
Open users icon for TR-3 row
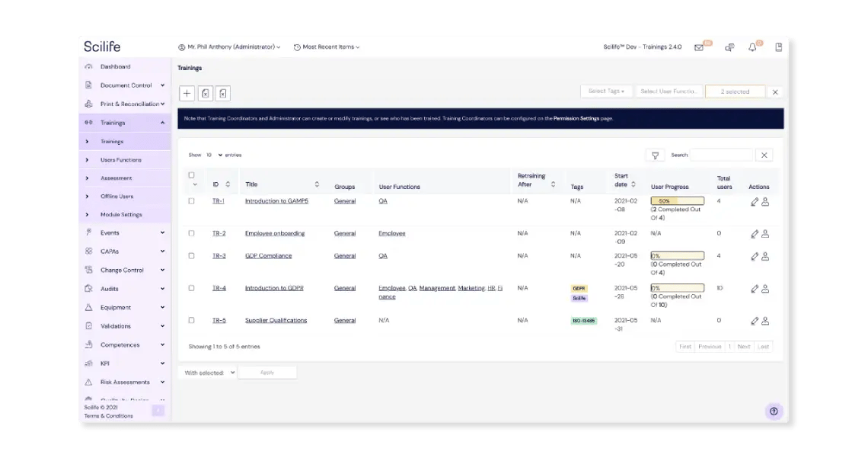tap(765, 256)
